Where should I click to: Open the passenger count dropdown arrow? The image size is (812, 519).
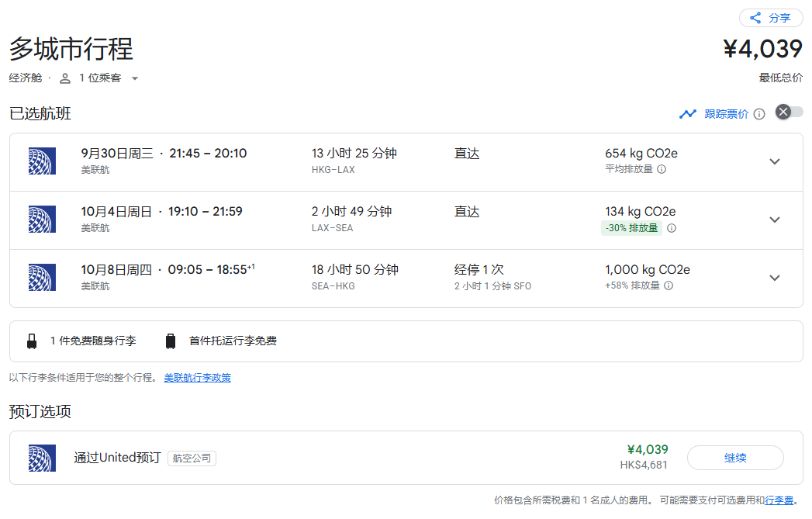pos(135,78)
